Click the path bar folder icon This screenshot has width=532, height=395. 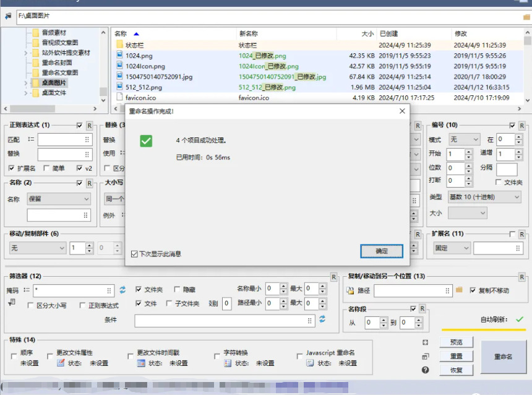point(8,16)
